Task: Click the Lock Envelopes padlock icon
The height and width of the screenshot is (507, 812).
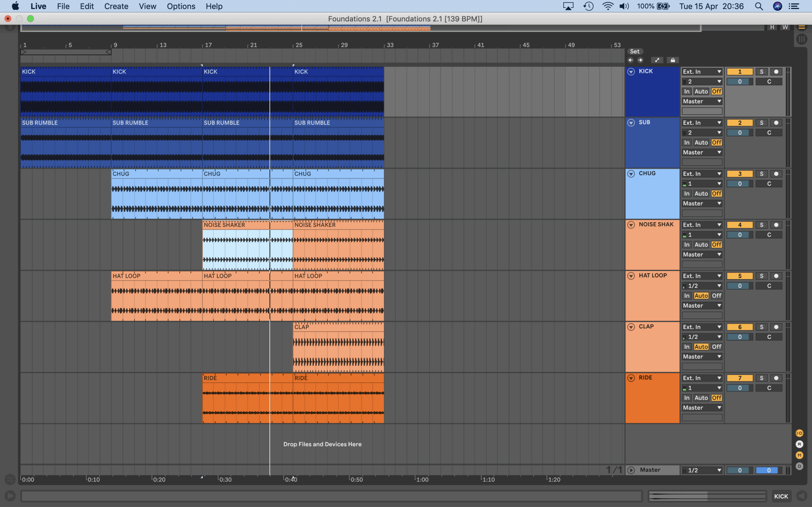Action: coord(672,60)
